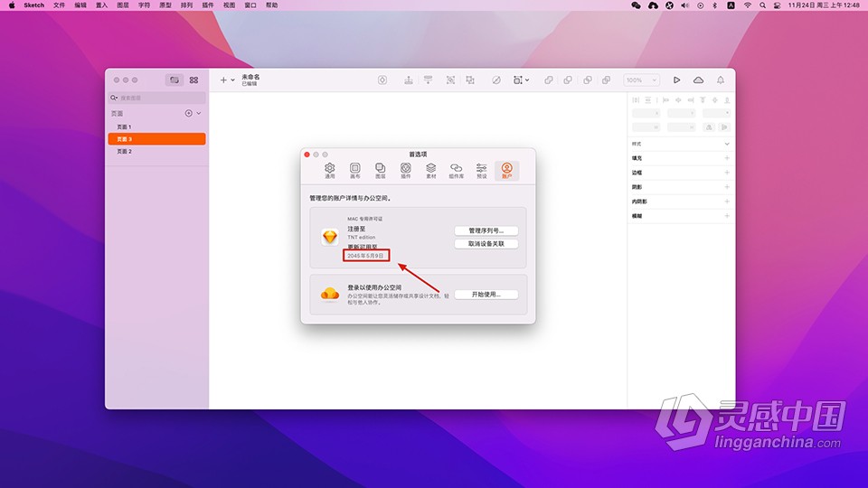Image resolution: width=868 pixels, height=488 pixels.
Task: Open the 素材 (Assets) preferences tab
Action: (430, 171)
